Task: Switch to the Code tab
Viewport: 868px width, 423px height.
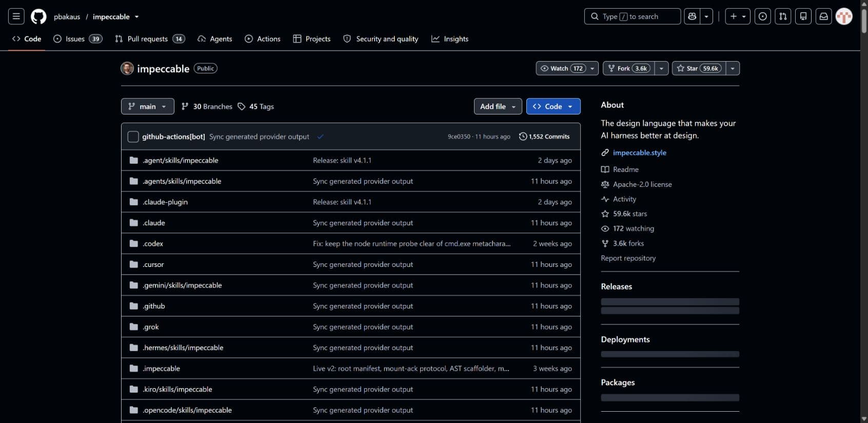Action: 27,39
